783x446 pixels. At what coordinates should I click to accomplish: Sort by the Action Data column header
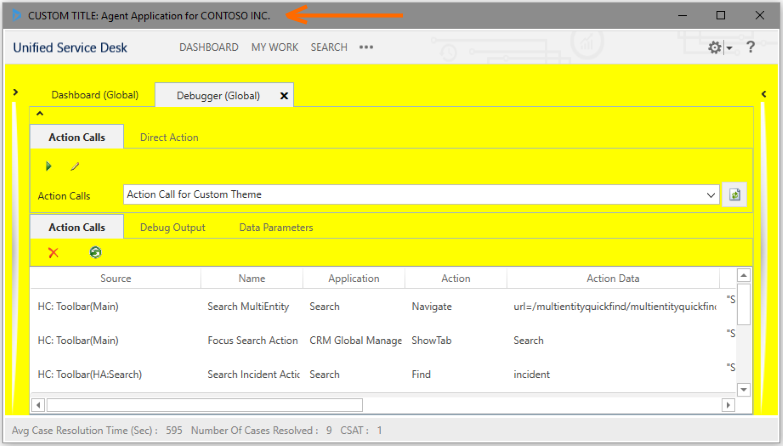pyautogui.click(x=613, y=278)
